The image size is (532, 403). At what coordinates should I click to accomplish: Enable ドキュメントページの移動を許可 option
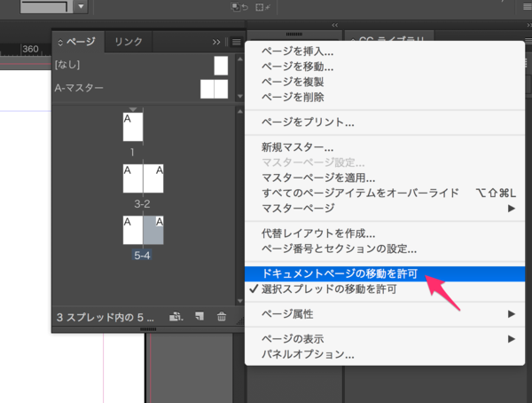pos(340,274)
